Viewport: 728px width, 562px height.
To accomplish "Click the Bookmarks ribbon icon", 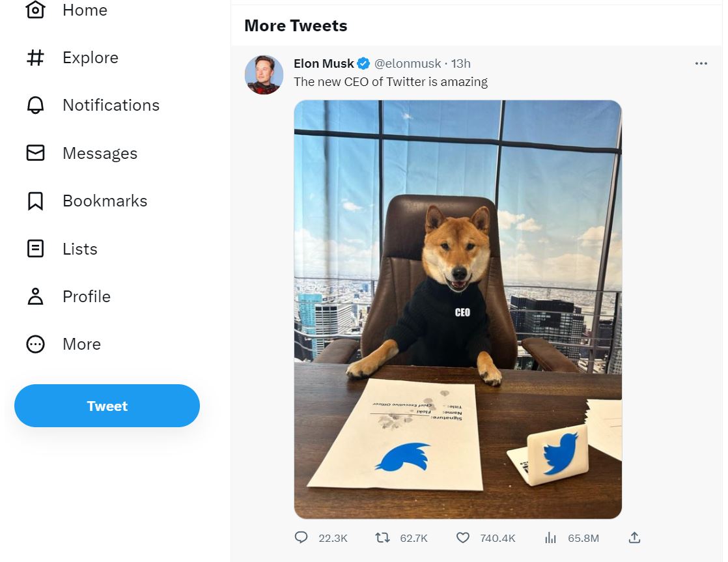I will pos(35,201).
